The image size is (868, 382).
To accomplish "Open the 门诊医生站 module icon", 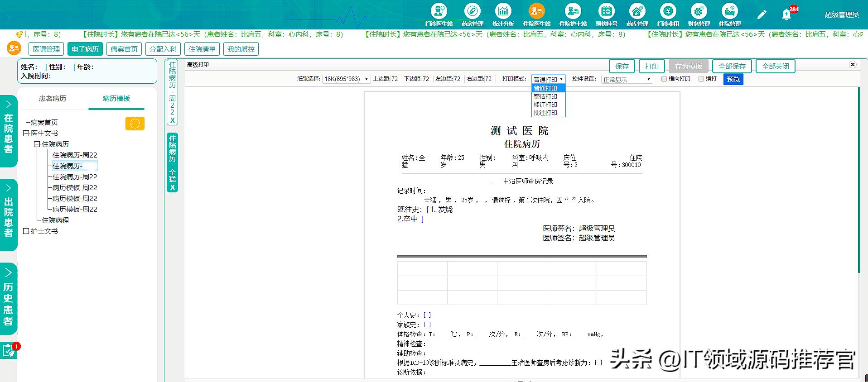I will [439, 14].
